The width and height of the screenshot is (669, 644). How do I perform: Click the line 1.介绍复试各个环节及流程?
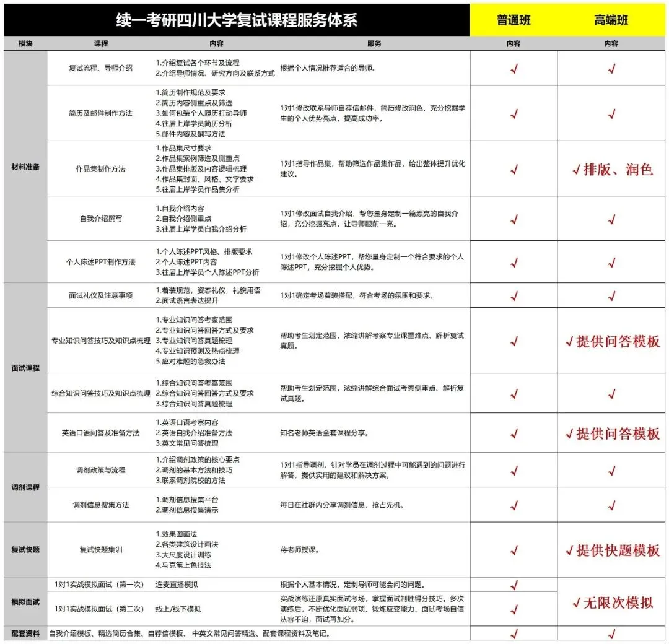pyautogui.click(x=198, y=63)
